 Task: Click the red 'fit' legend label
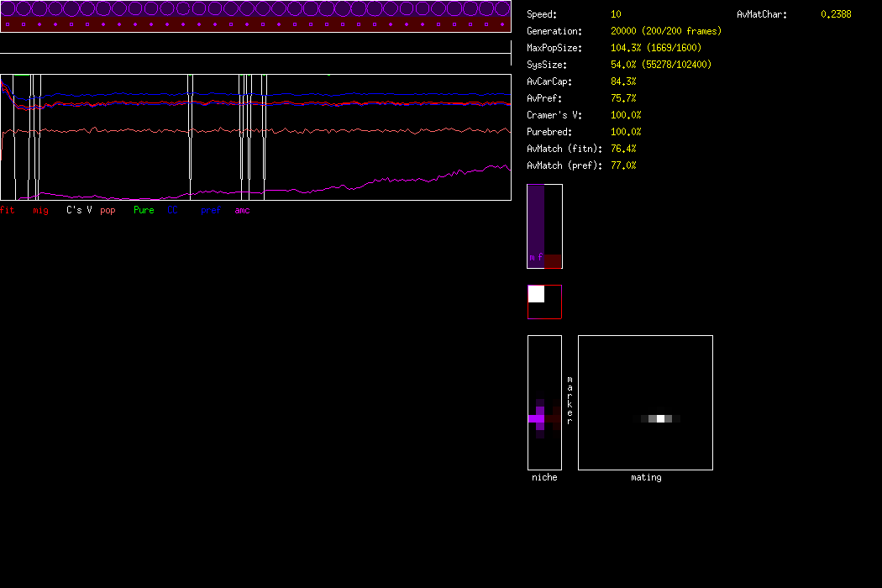point(7,210)
